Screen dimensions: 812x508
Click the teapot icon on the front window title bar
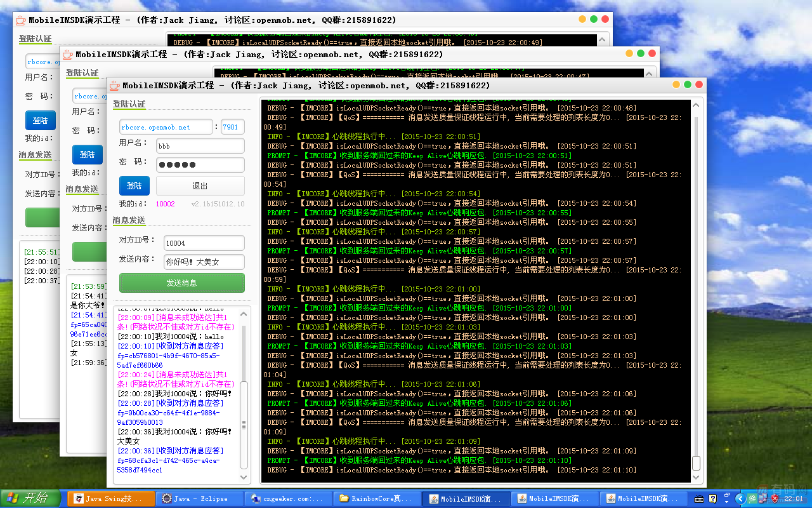pyautogui.click(x=113, y=84)
